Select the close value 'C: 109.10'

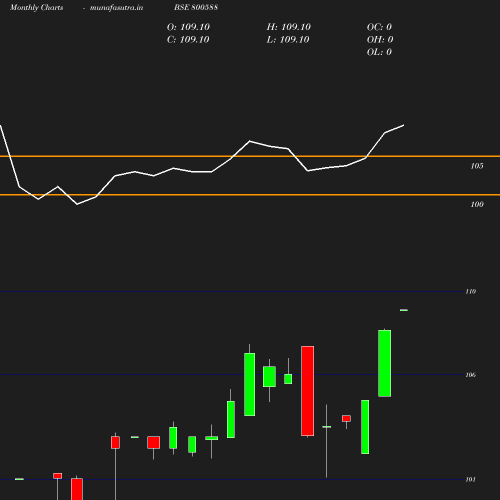point(188,40)
